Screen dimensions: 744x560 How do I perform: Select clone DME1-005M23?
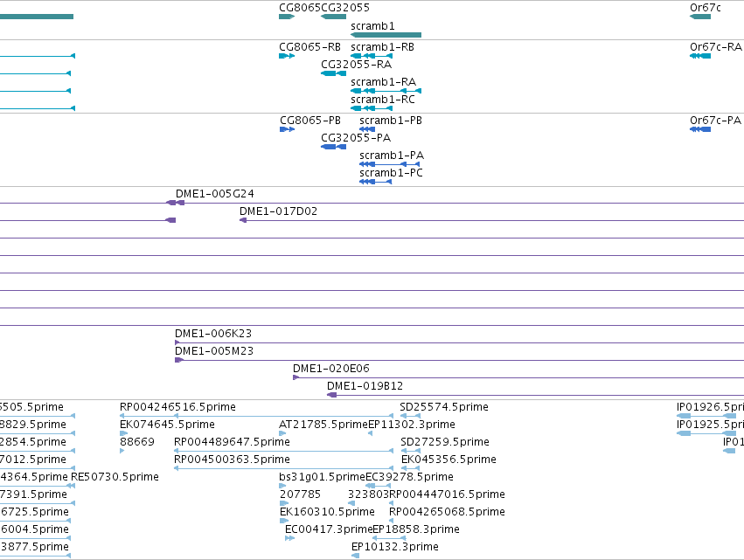tap(214, 351)
